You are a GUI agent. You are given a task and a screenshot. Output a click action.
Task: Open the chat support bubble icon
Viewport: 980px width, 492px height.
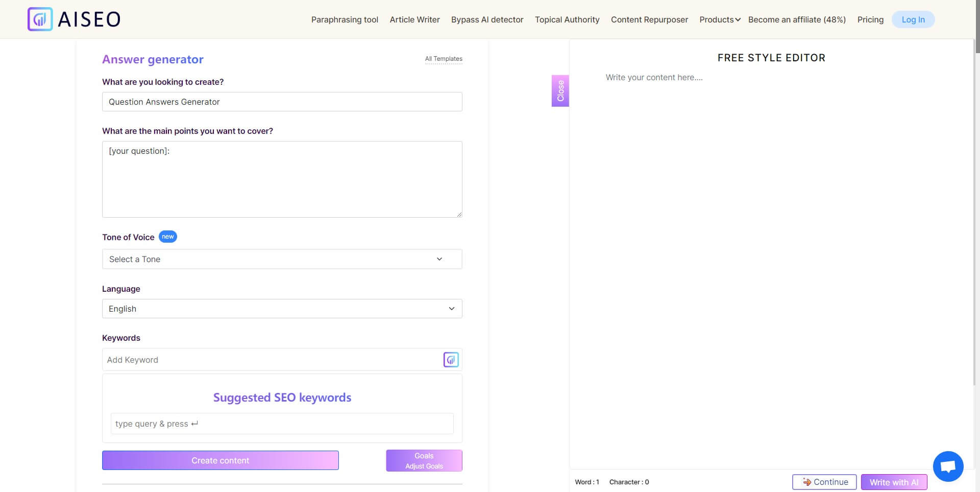click(x=948, y=466)
